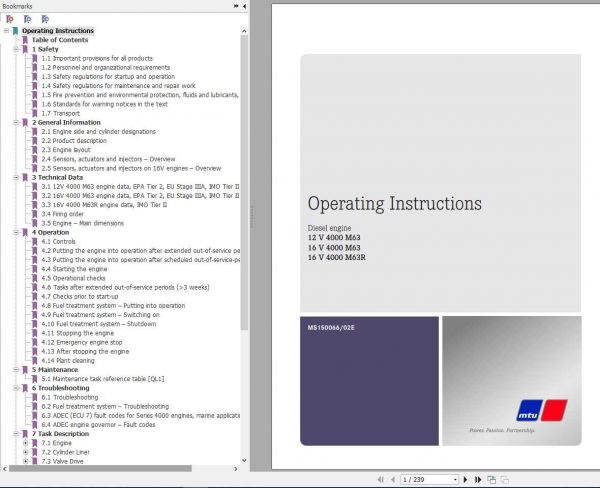The width and height of the screenshot is (600, 488).
Task: Open the Table of Contents bookmark
Action: coord(60,40)
